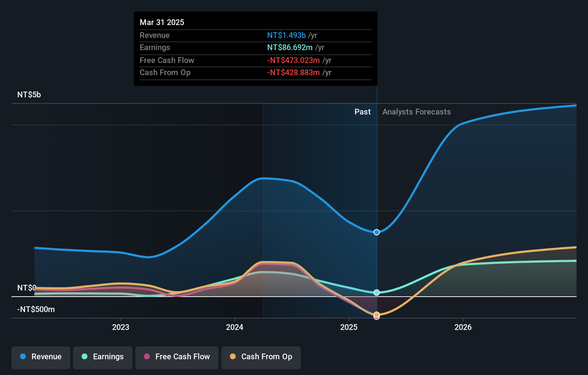Image resolution: width=588 pixels, height=375 pixels.
Task: Click the 2026 x-axis label
Action: (x=463, y=327)
